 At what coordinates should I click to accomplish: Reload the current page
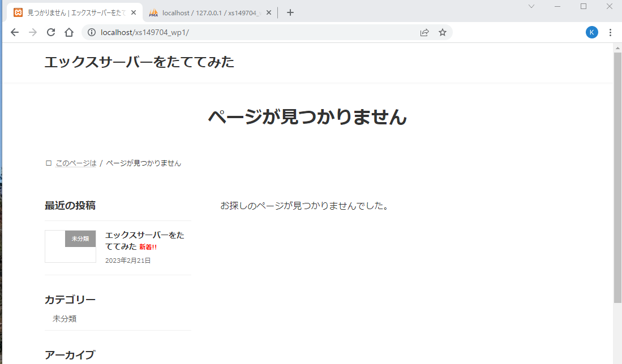click(51, 32)
